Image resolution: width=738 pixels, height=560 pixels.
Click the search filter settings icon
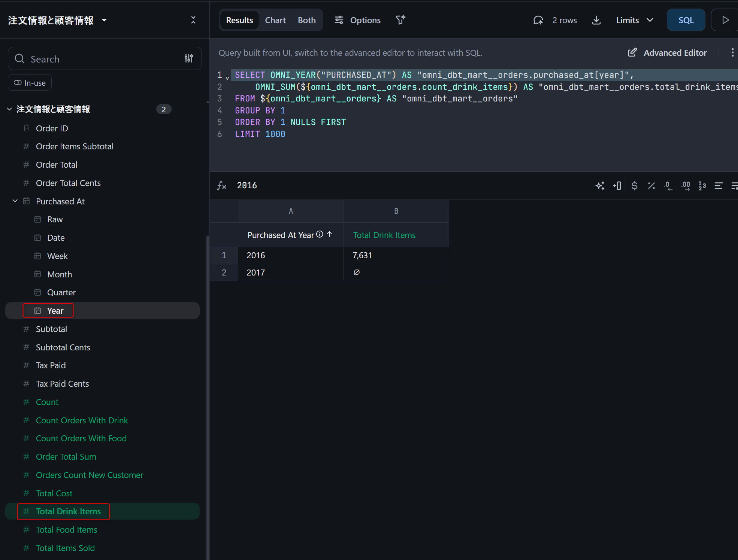coord(189,58)
